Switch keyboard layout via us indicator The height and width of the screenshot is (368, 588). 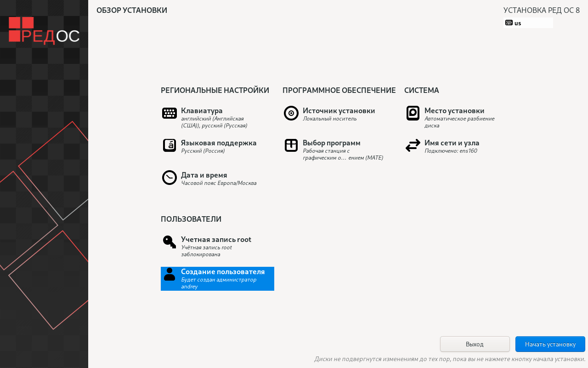tap(528, 23)
